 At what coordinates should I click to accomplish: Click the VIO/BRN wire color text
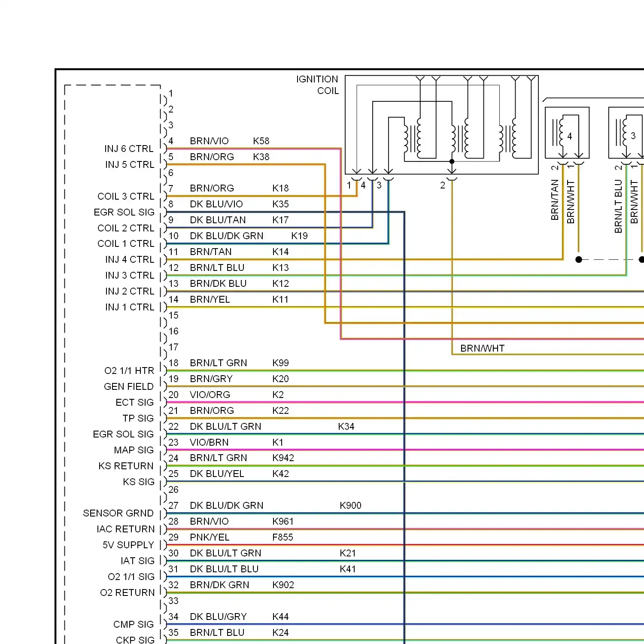(x=209, y=442)
